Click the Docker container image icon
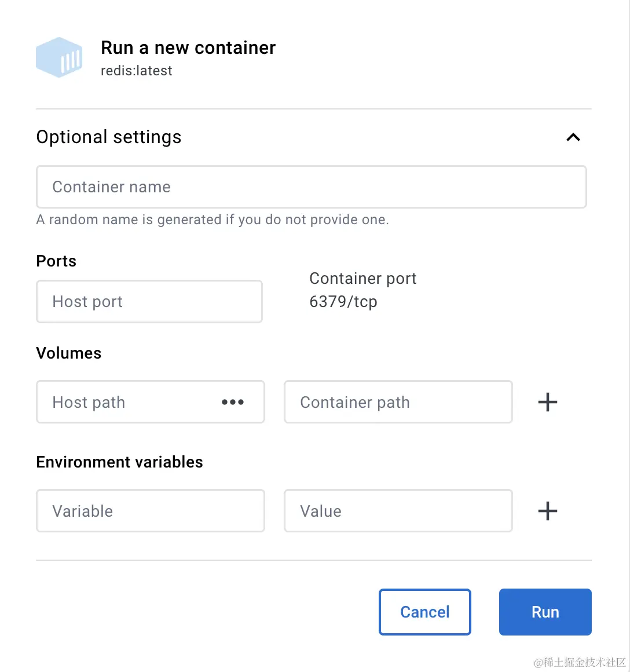The width and height of the screenshot is (630, 672). coord(59,57)
